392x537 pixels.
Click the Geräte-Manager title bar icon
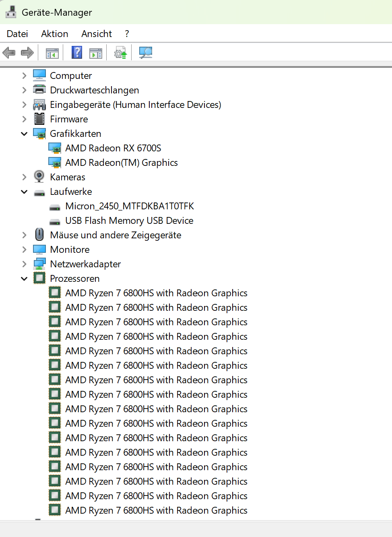tap(11, 12)
